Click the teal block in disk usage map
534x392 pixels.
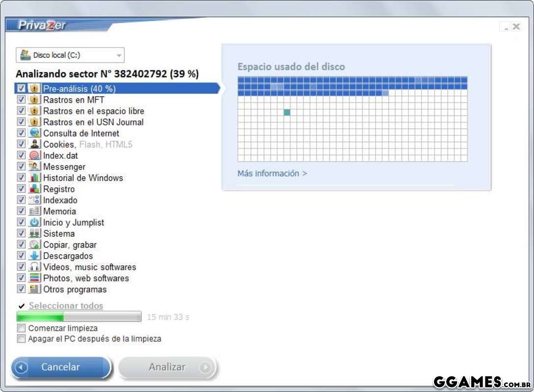coord(287,113)
